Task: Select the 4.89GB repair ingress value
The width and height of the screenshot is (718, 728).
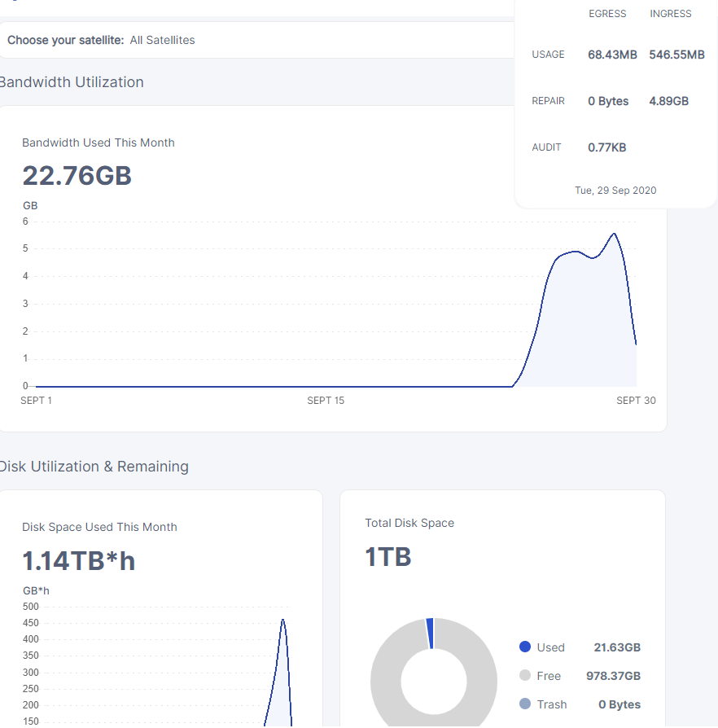Action: (669, 101)
